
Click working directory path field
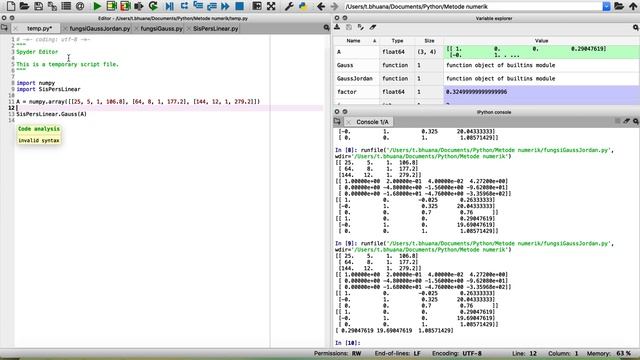(473, 7)
